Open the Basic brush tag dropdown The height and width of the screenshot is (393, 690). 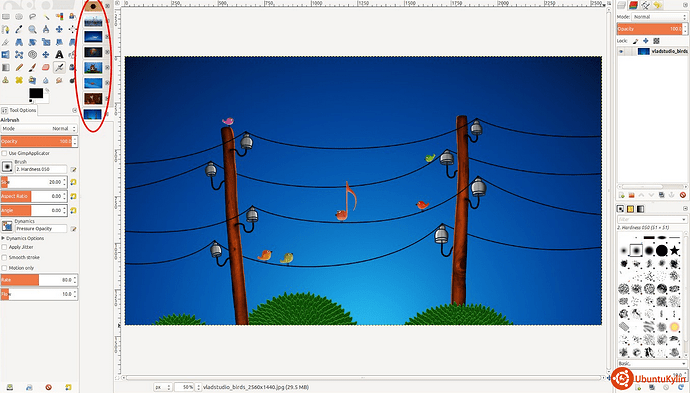(x=652, y=364)
